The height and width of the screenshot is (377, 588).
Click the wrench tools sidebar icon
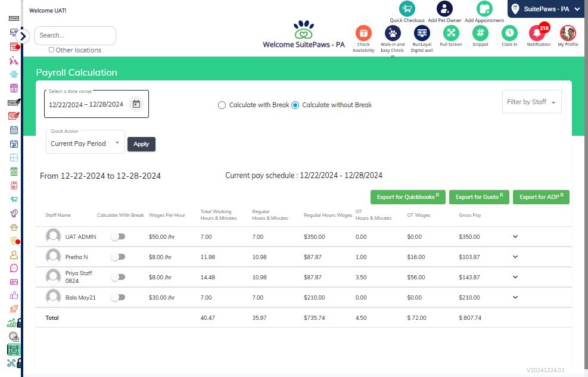click(11, 363)
